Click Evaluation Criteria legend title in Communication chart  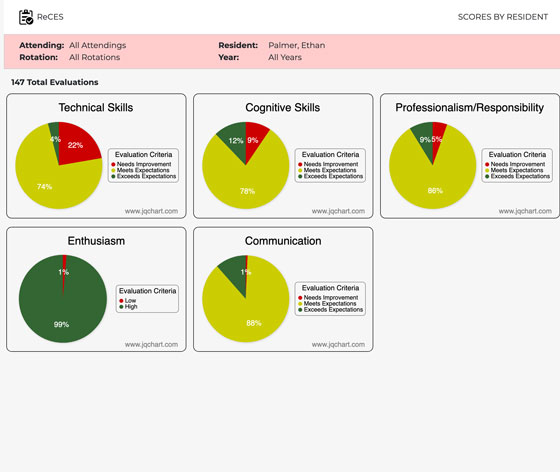[330, 288]
